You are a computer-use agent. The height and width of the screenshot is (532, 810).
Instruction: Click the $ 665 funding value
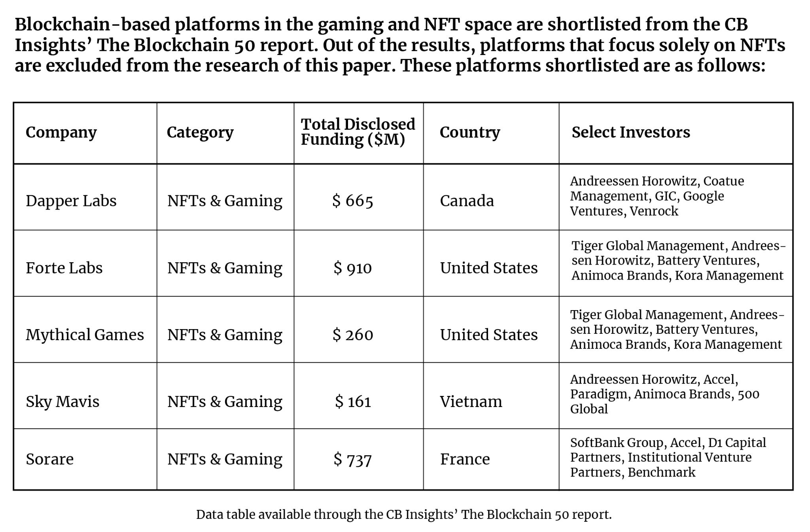click(x=353, y=201)
